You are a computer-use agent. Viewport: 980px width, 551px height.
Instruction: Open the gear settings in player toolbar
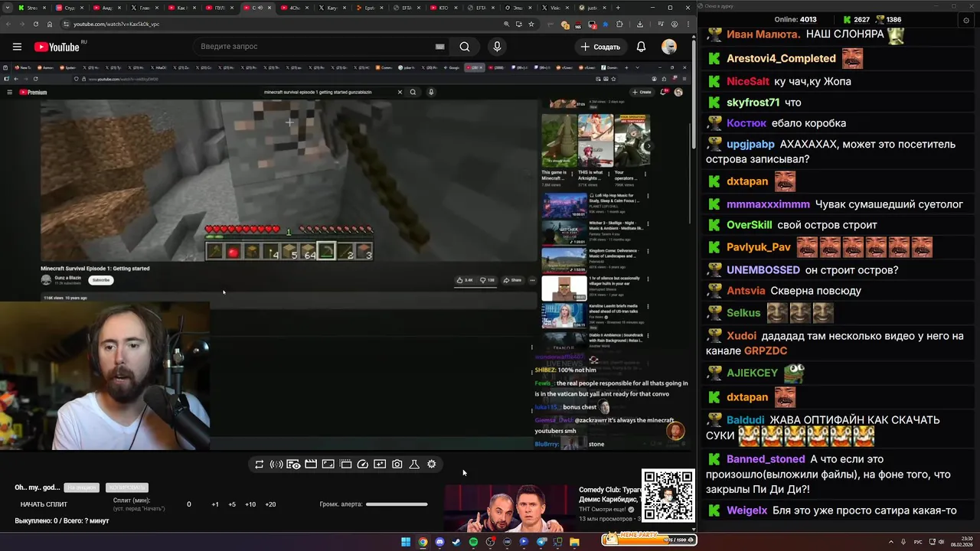(x=432, y=465)
